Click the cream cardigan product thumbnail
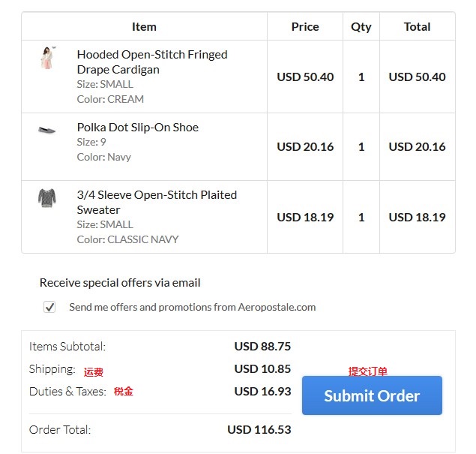Screen dimensions: 476x454 click(47, 58)
